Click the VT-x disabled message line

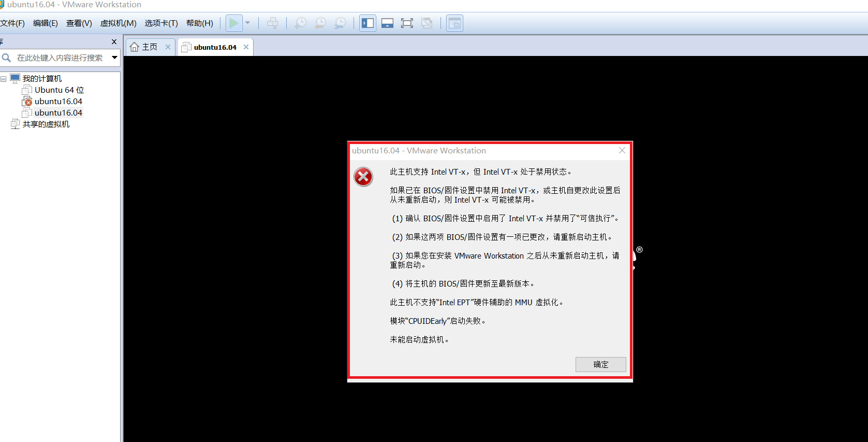point(481,172)
